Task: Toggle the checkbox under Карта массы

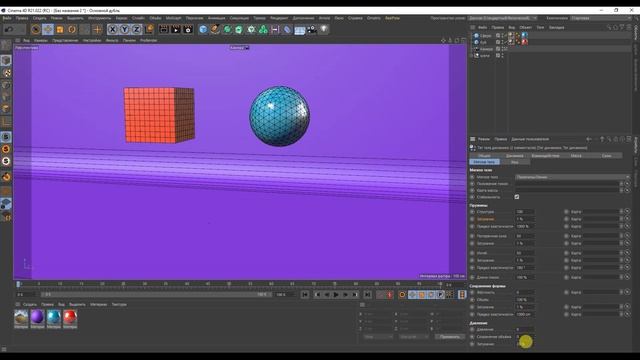Action: [517, 197]
